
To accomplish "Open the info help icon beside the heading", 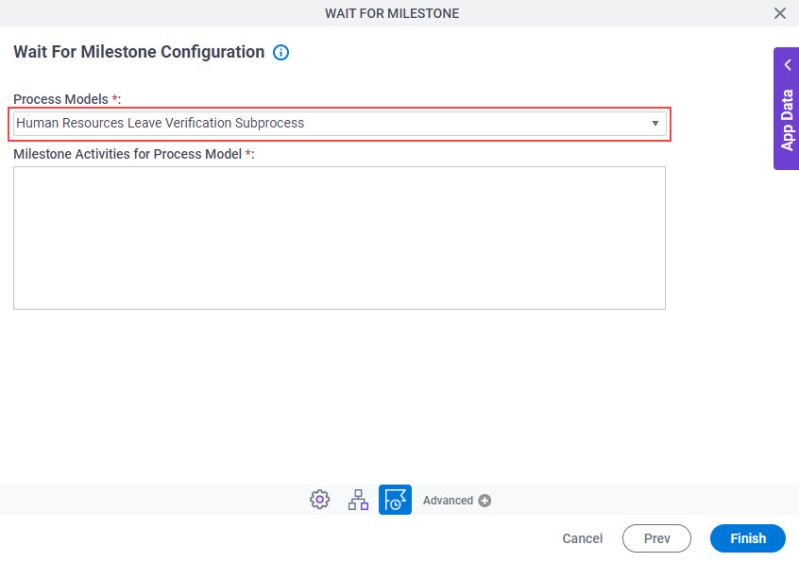I will pyautogui.click(x=281, y=52).
